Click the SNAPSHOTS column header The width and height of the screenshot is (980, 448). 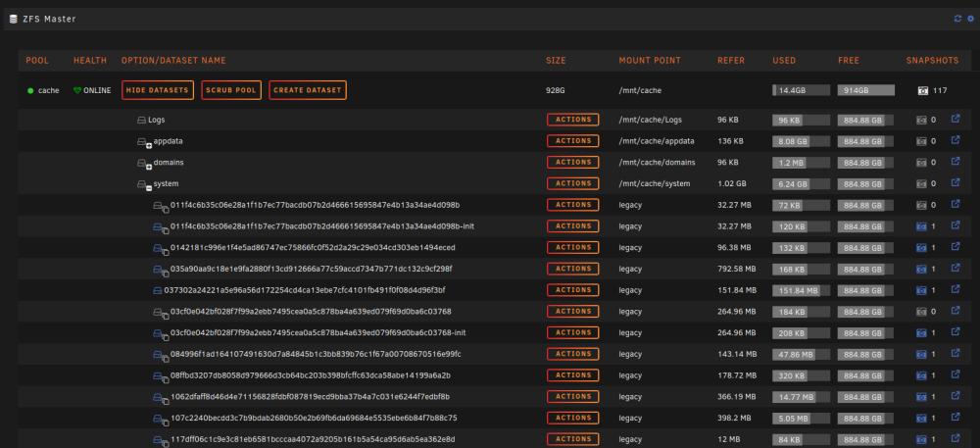[x=933, y=61]
